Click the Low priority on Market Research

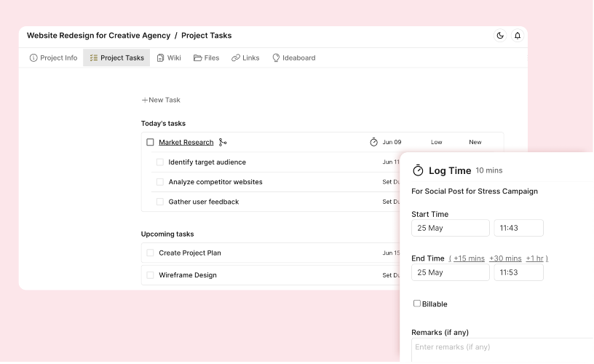pyautogui.click(x=437, y=142)
